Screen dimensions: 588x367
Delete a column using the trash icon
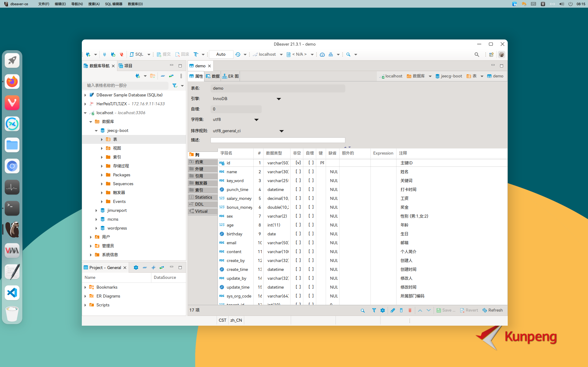(410, 310)
